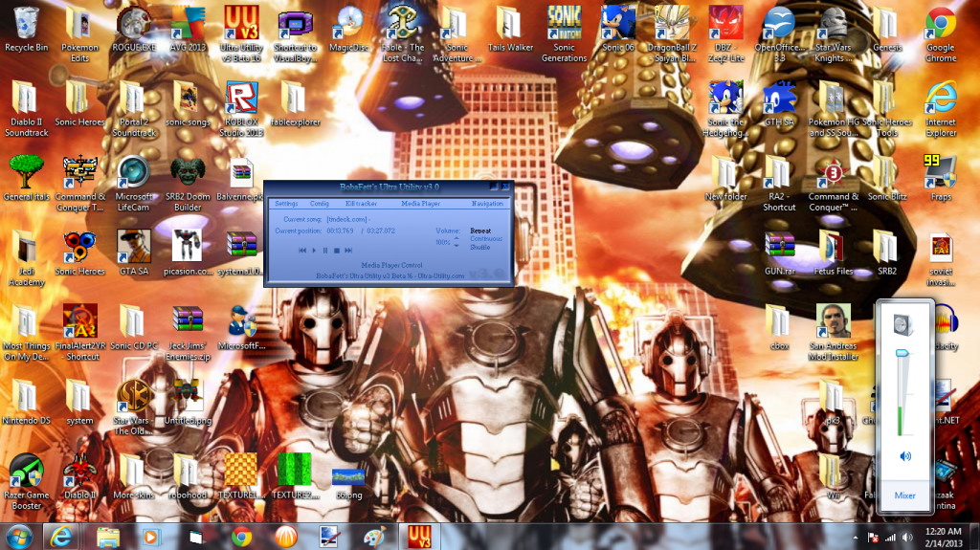Open the Jedi Academy folder
The width and height of the screenshot is (980, 550).
26,257
